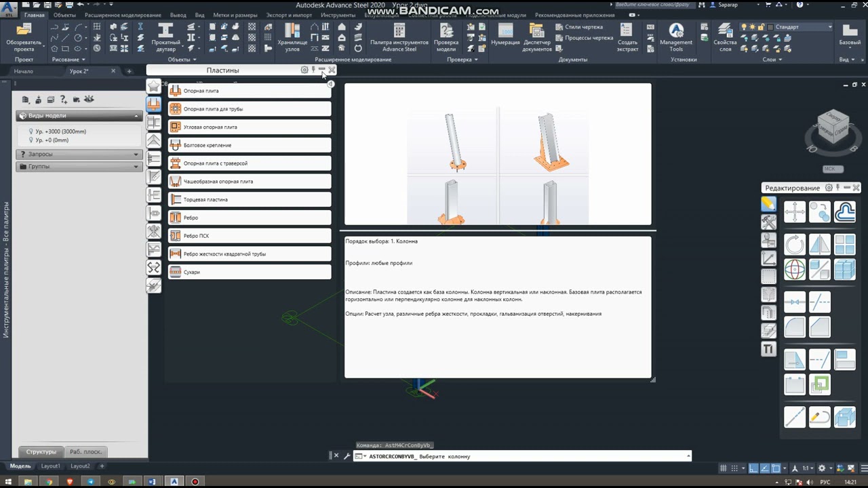Expand the Слои panel dropdown
The image size is (868, 488).
[x=772, y=60]
